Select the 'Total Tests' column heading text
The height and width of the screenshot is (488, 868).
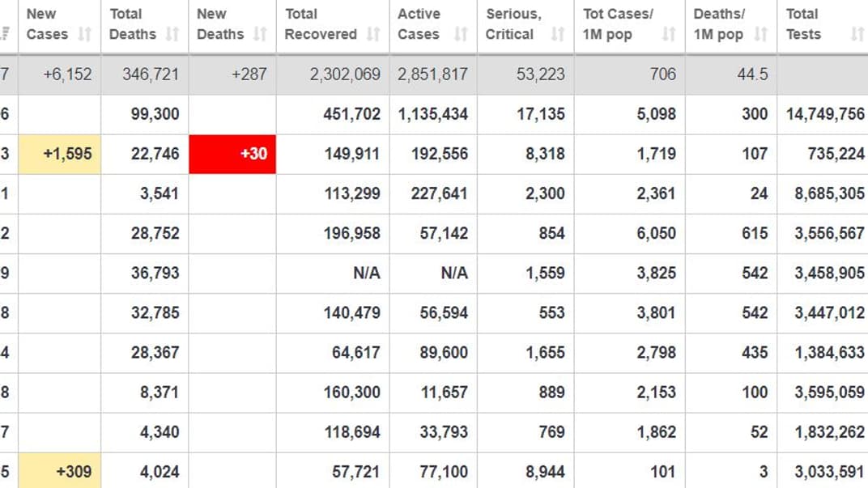point(802,24)
